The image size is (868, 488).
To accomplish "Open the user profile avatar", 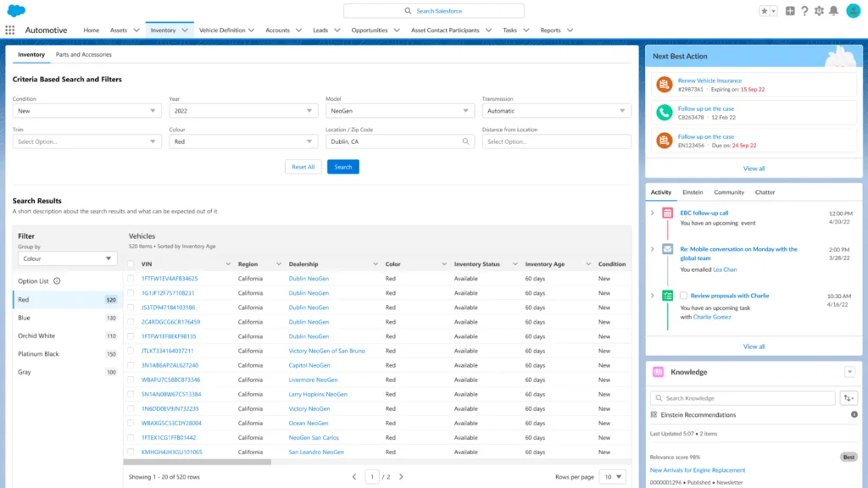I will [x=853, y=11].
